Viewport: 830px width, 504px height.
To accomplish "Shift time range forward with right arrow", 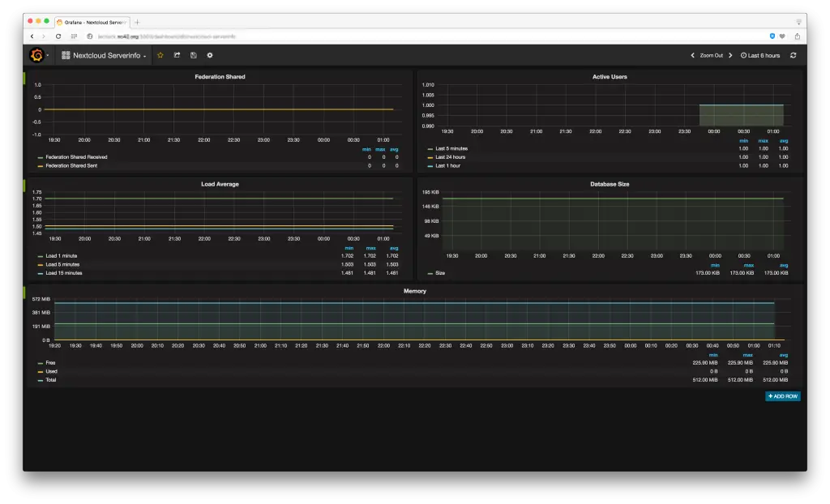I will (x=730, y=55).
